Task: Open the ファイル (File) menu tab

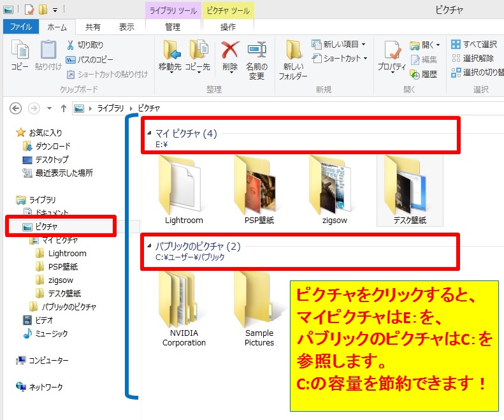Action: click(20, 27)
